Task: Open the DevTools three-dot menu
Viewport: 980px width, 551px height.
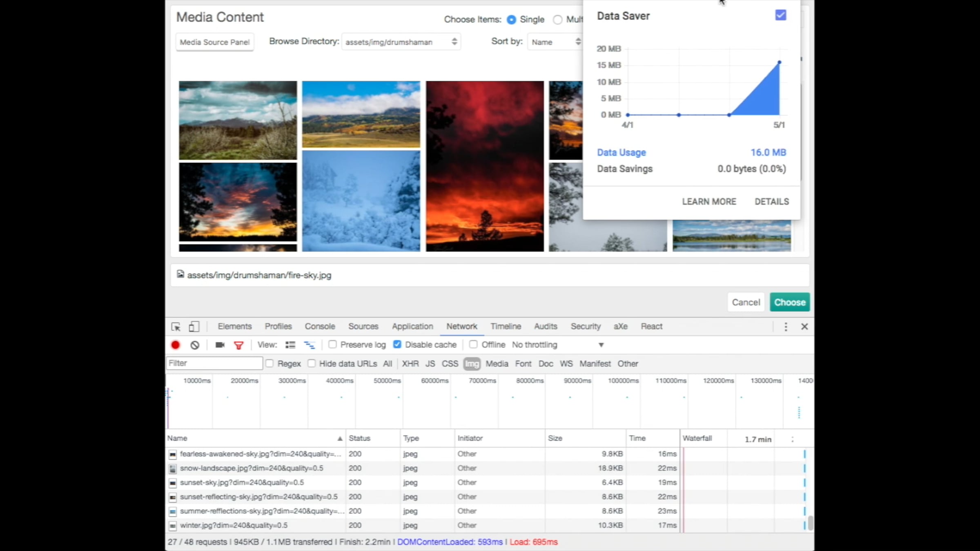Action: (x=786, y=327)
